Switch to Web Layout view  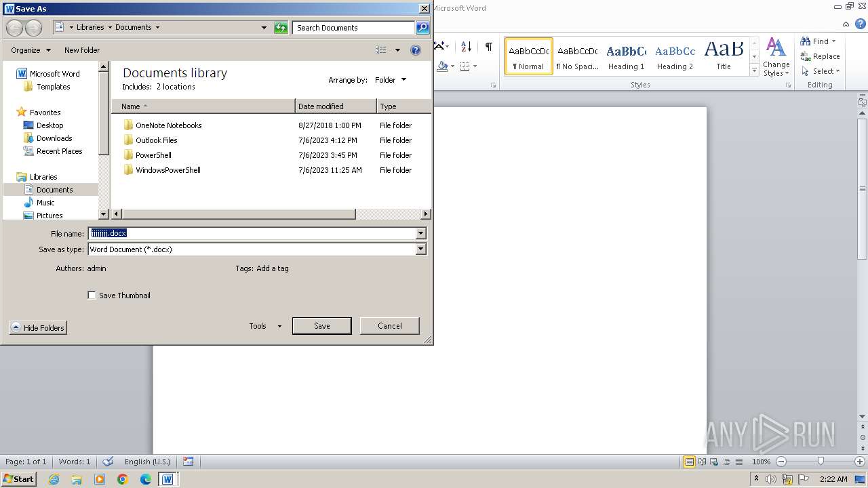[x=713, y=462]
